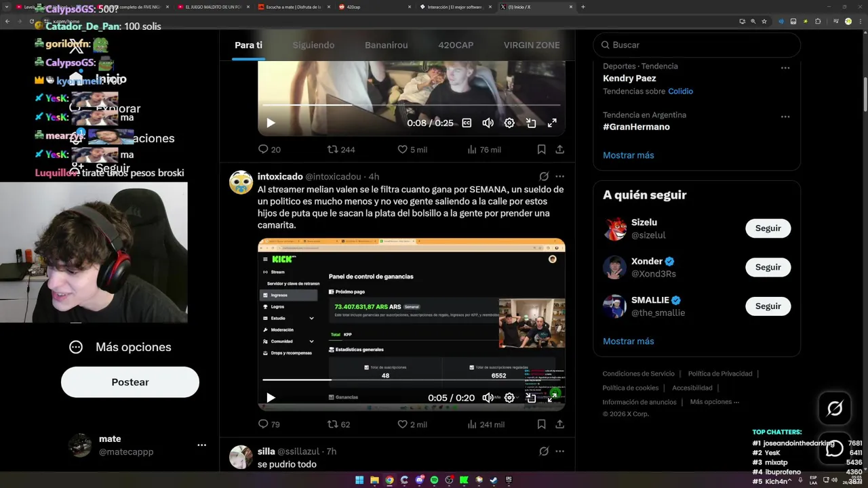The image size is (868, 488).
Task: Open the Windows Start menu
Action: click(359, 480)
